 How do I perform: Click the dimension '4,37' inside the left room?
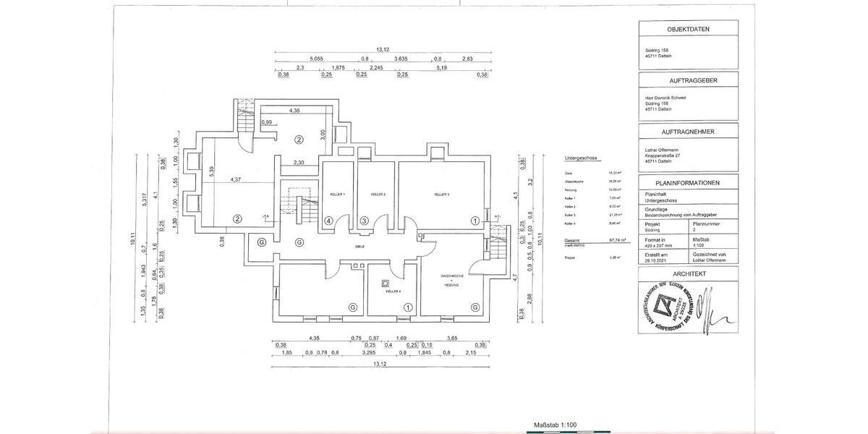[236, 178]
